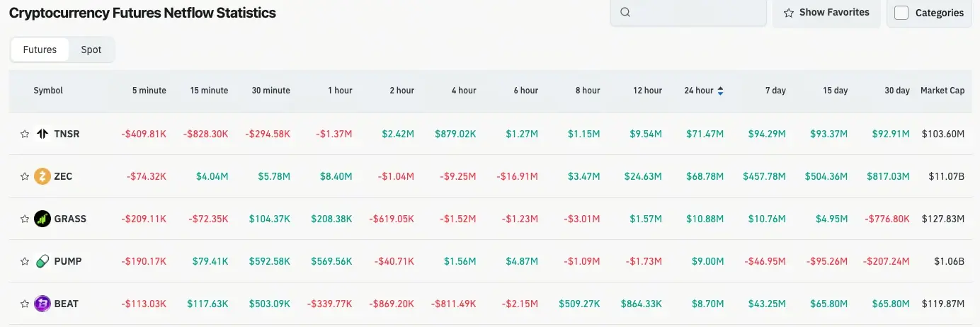Screen dimensions: 980x327
Task: Favorite ZEC with its star icon
Action: [x=25, y=176]
